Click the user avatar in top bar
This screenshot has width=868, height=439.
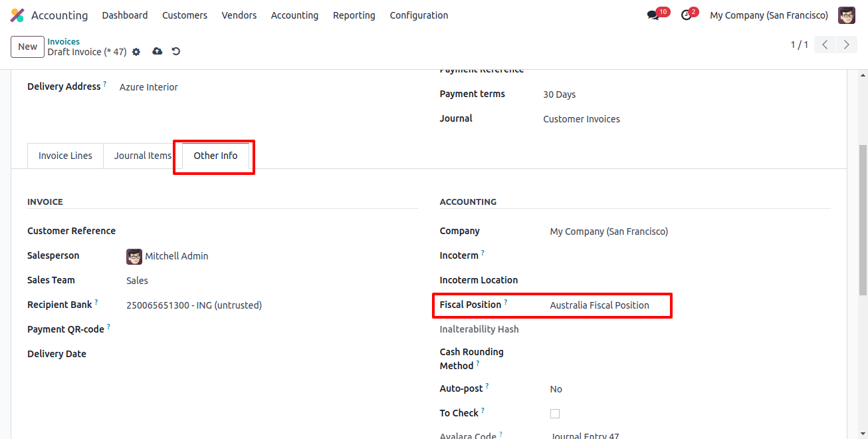847,15
